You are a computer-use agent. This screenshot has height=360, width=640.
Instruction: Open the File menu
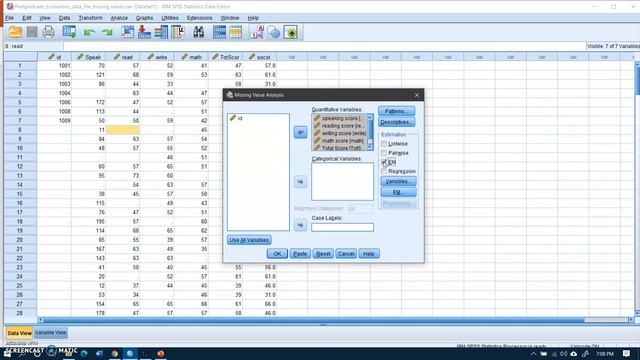(x=9, y=18)
